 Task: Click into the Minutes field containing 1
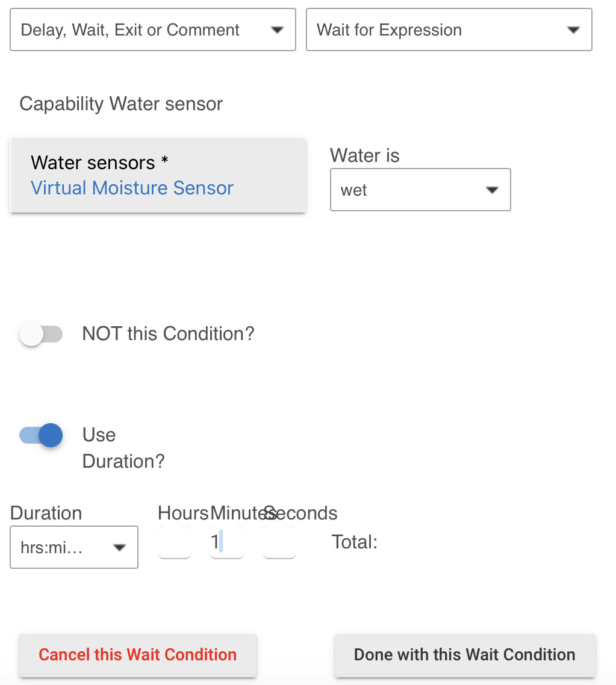tap(227, 542)
